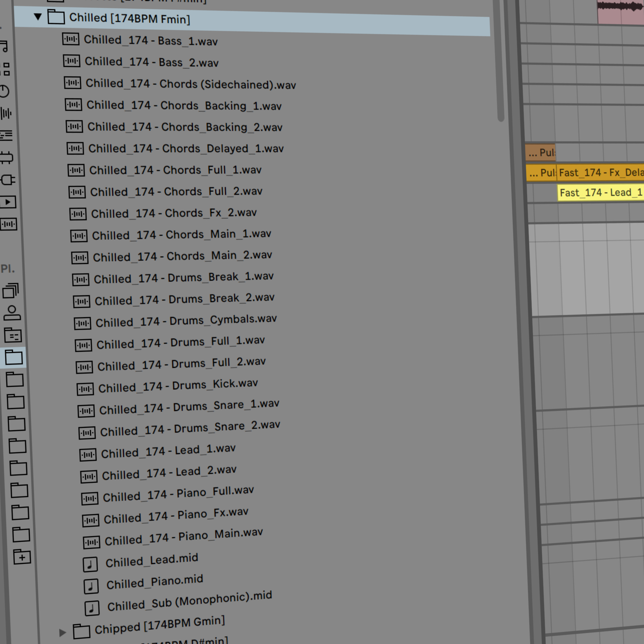Screen dimensions: 644x644
Task: Open the Clips category icon in sidebar
Action: 8,202
